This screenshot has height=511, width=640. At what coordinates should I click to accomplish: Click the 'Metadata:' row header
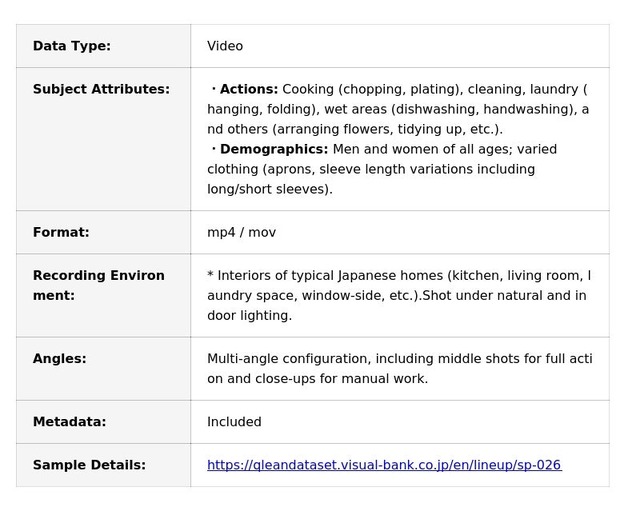point(69,422)
